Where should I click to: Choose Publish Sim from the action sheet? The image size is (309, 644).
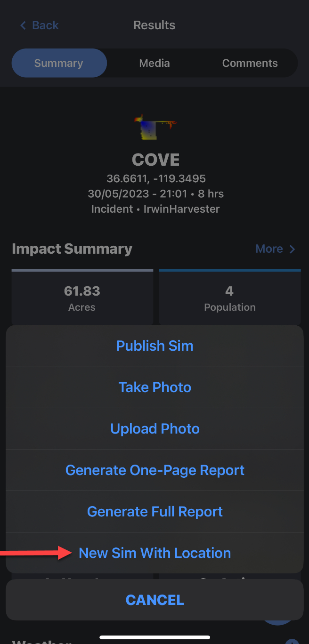point(154,346)
